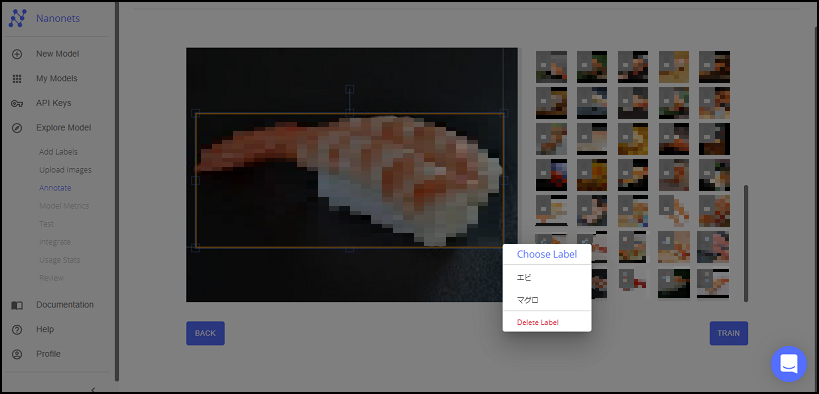Click the Profile person icon
Image resolution: width=819 pixels, height=394 pixels.
pyautogui.click(x=17, y=354)
